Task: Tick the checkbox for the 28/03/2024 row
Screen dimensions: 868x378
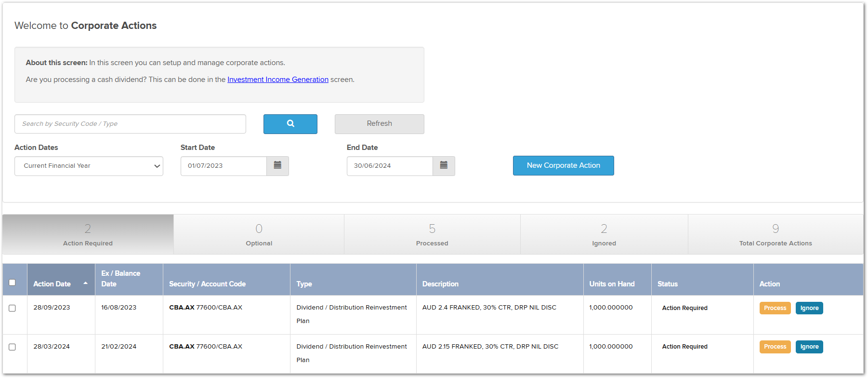Action: pos(13,347)
